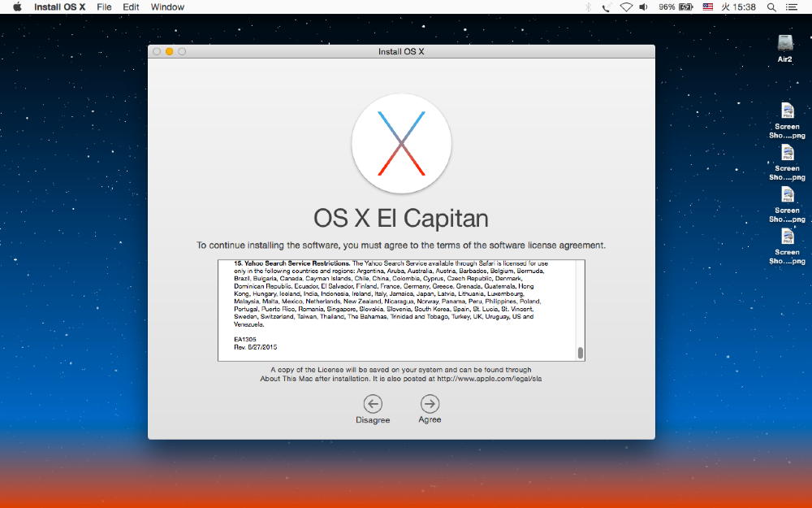
Task: Open the Install OS X menu
Action: click(x=59, y=7)
